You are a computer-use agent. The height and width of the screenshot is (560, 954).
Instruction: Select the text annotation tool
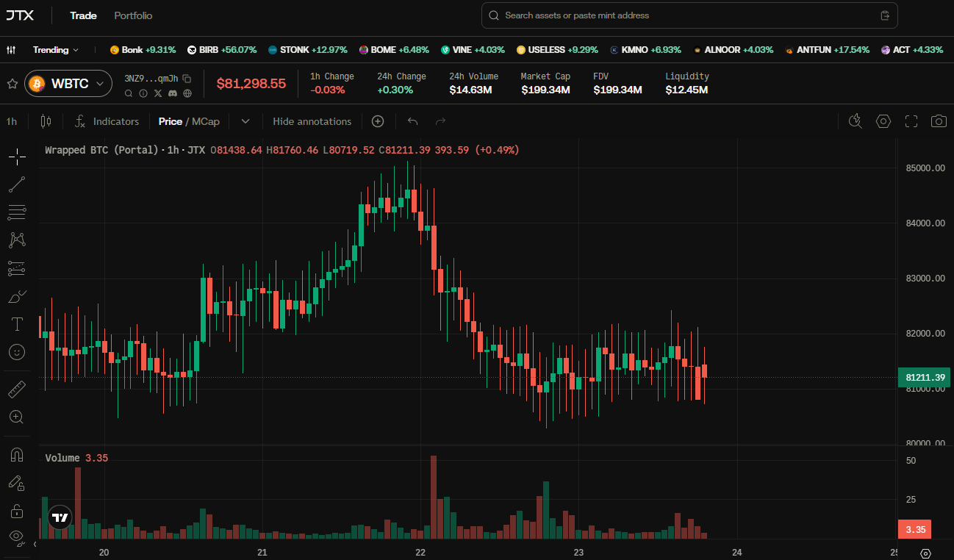click(x=17, y=324)
